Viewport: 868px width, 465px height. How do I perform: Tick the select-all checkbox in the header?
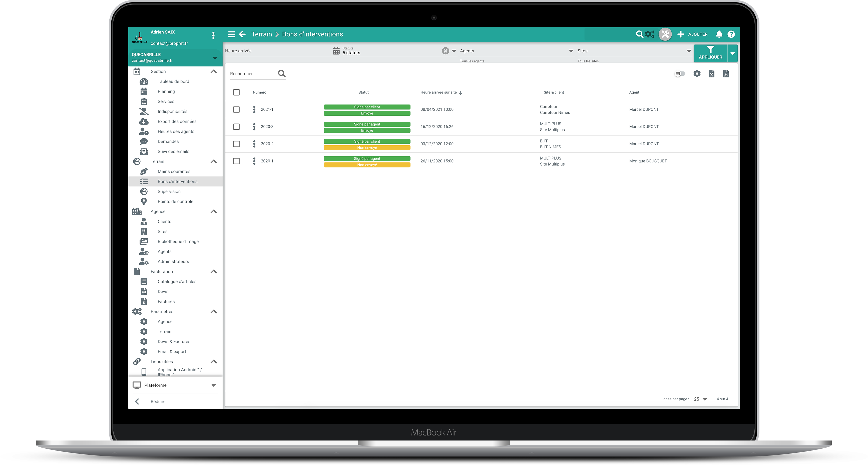click(237, 92)
